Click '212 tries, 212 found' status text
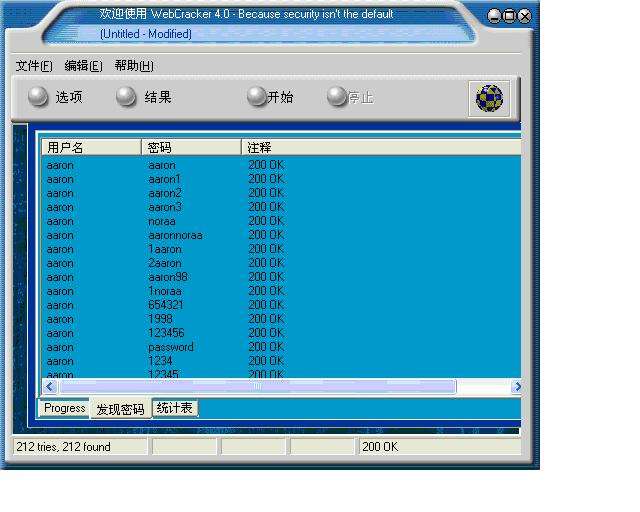This screenshot has height=512, width=640. coord(63,447)
